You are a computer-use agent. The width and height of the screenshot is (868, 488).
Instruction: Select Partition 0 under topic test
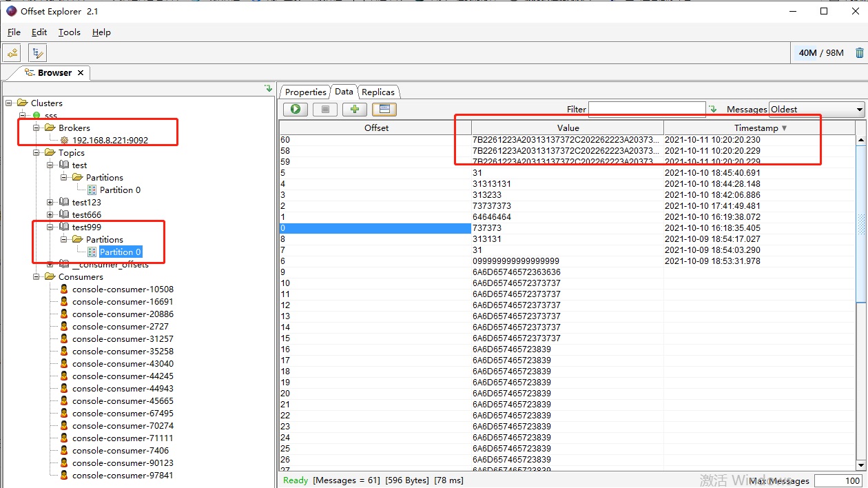tap(120, 190)
